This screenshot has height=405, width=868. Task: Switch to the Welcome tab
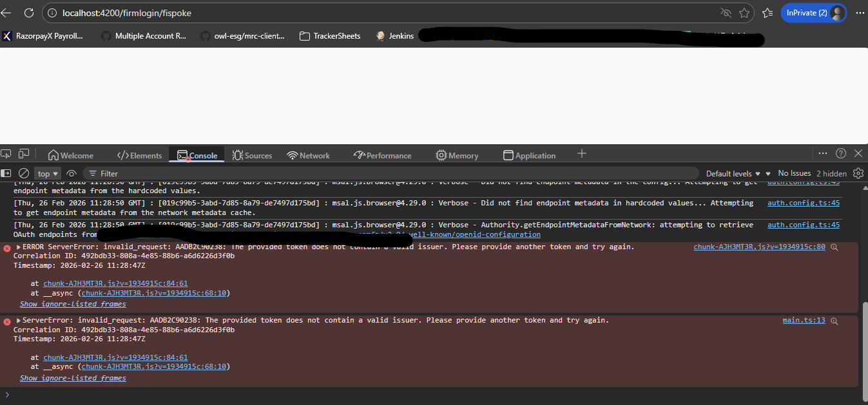point(71,155)
